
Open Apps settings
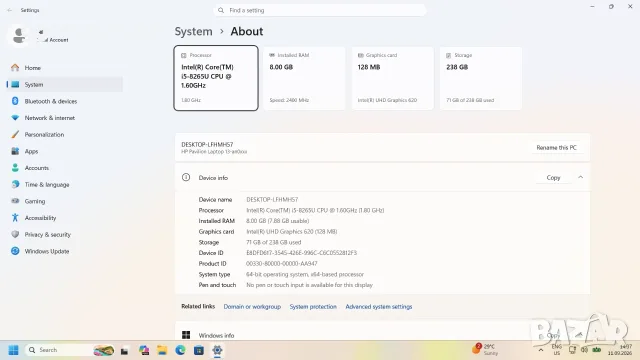[x=64, y=151]
